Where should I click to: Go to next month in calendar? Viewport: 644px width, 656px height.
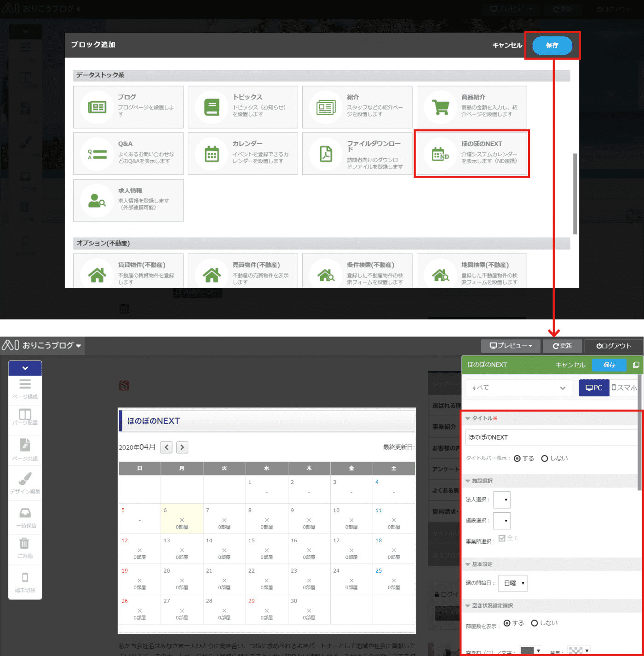pyautogui.click(x=182, y=447)
